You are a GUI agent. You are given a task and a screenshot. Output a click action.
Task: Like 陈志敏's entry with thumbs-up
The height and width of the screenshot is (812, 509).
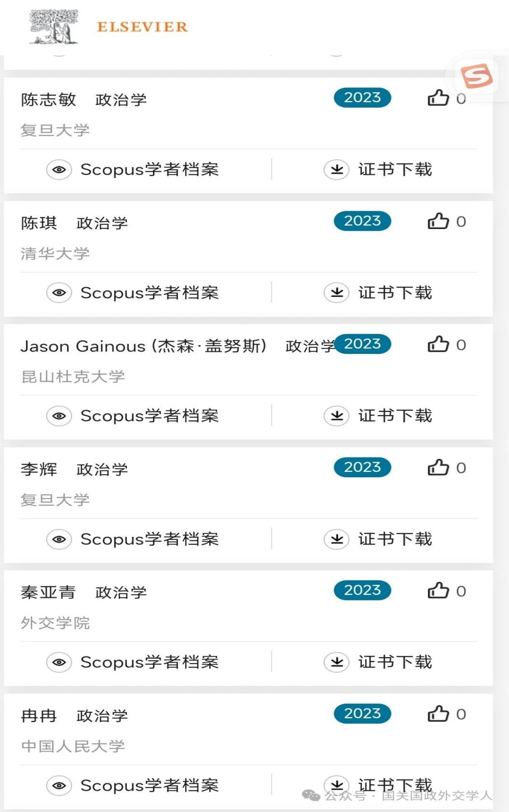(438, 98)
